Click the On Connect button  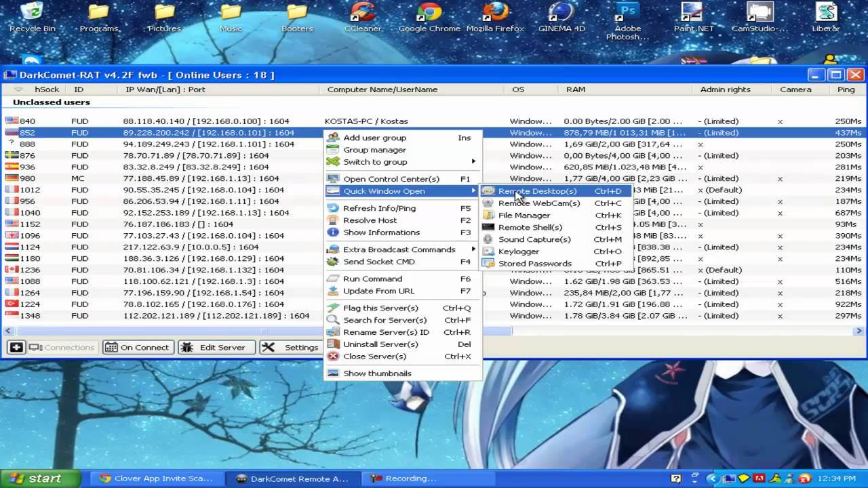click(x=138, y=348)
